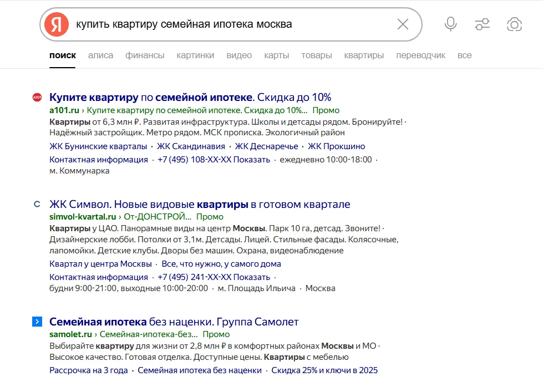This screenshot has height=392, width=543.
Task: Reveal the A101 phone number via Показать
Action: click(x=252, y=159)
